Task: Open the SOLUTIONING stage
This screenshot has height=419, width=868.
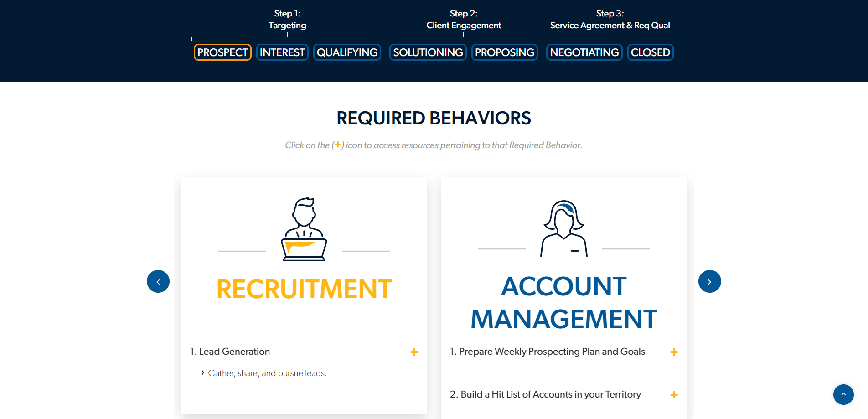Action: pyautogui.click(x=428, y=52)
